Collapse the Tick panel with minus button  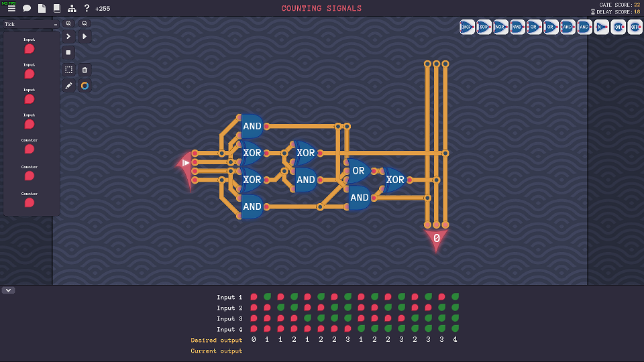tap(56, 25)
